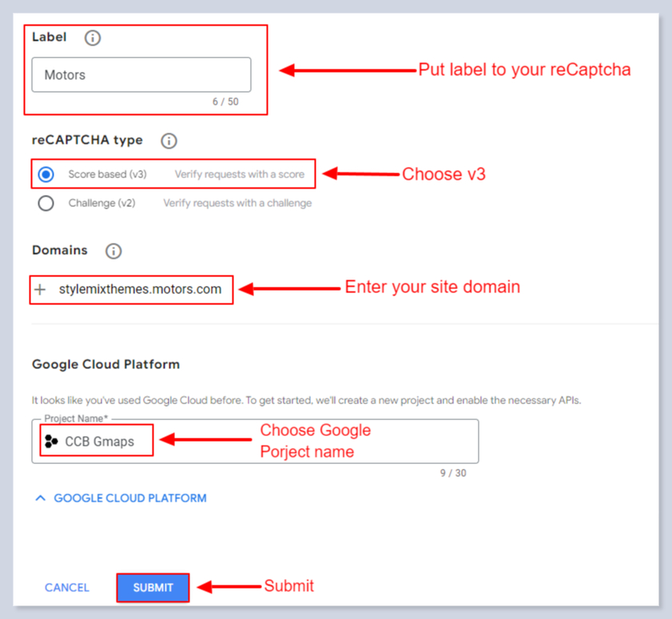
Task: Select the Challenge (v2) radio button
Action: [x=46, y=203]
